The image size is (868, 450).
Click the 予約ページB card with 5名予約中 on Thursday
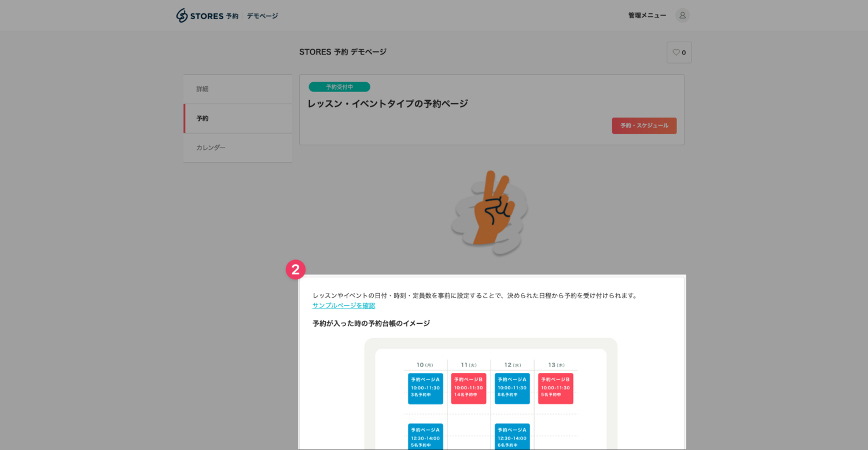(556, 389)
